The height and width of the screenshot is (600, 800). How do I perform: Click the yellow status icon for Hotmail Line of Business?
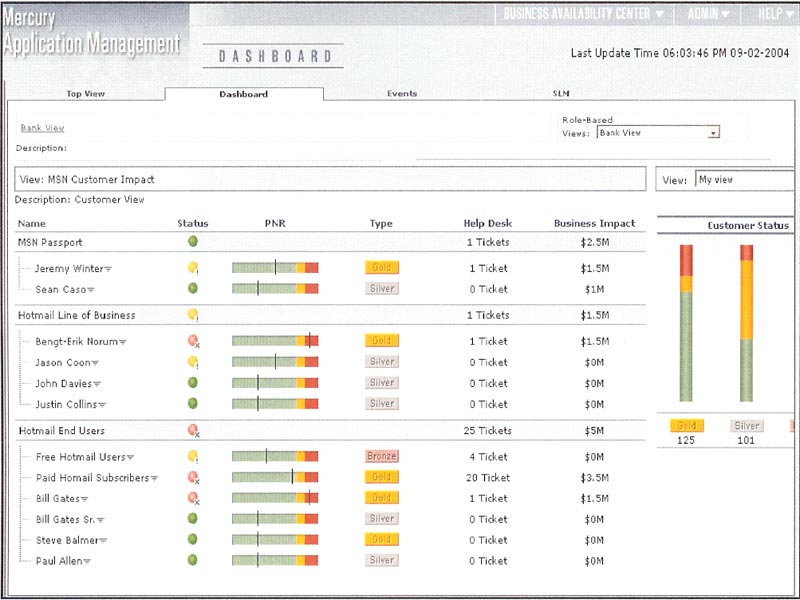point(193,314)
